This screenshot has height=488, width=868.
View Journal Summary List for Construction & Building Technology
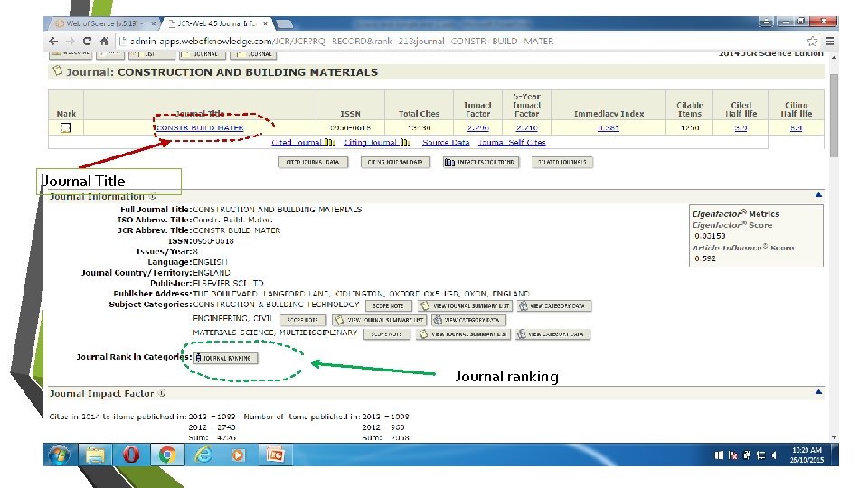[465, 306]
